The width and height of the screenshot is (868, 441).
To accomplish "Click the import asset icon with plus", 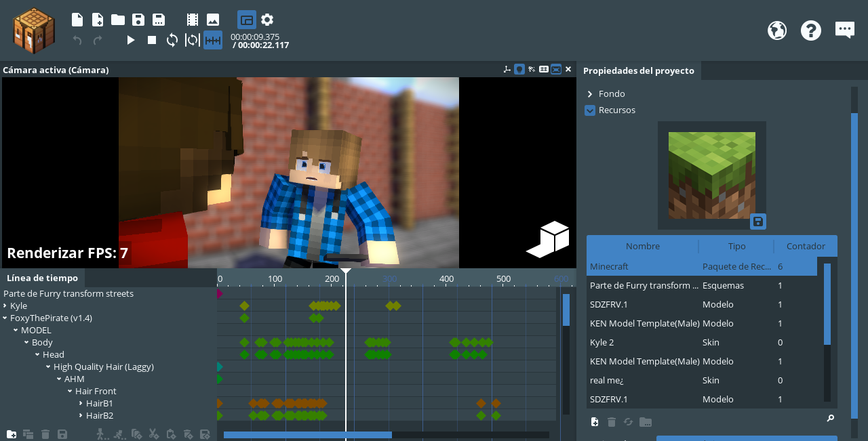I will tap(98, 20).
